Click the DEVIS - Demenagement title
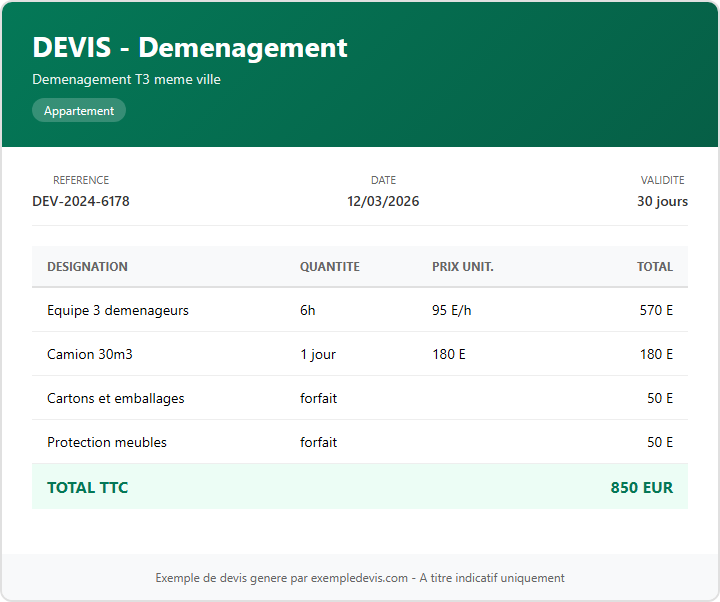Viewport: 720px width, 602px height. [190, 47]
